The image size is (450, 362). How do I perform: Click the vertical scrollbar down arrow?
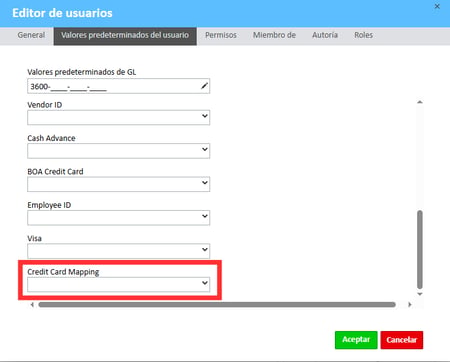[420, 294]
